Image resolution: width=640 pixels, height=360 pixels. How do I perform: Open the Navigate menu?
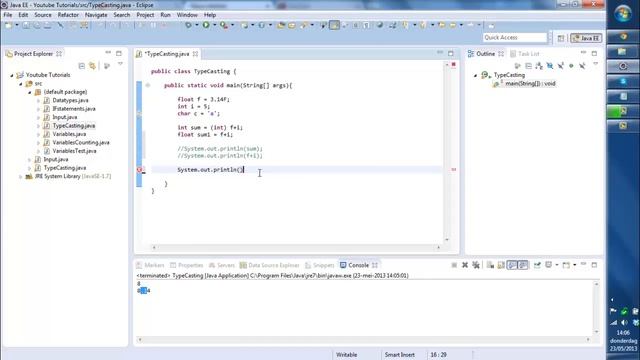[x=96, y=15]
